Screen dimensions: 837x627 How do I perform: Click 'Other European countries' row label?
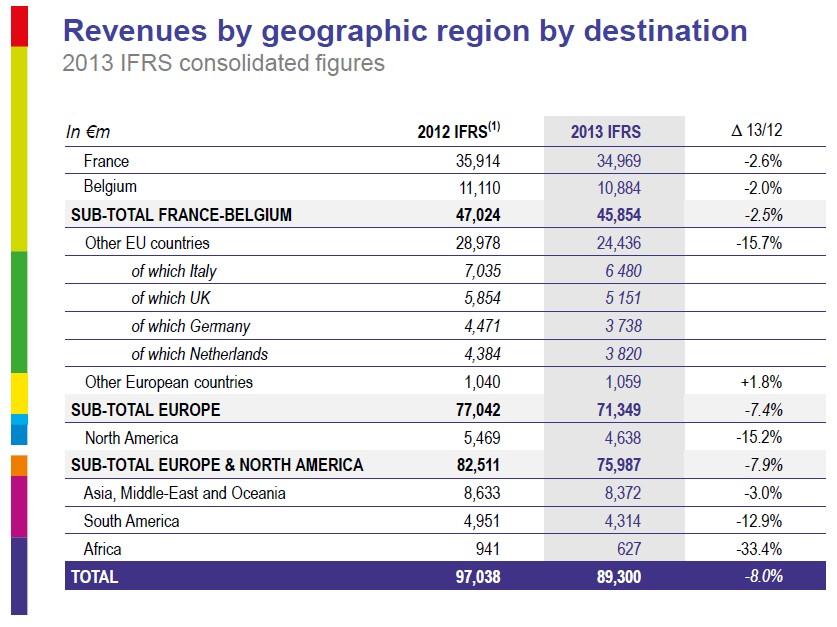click(169, 383)
